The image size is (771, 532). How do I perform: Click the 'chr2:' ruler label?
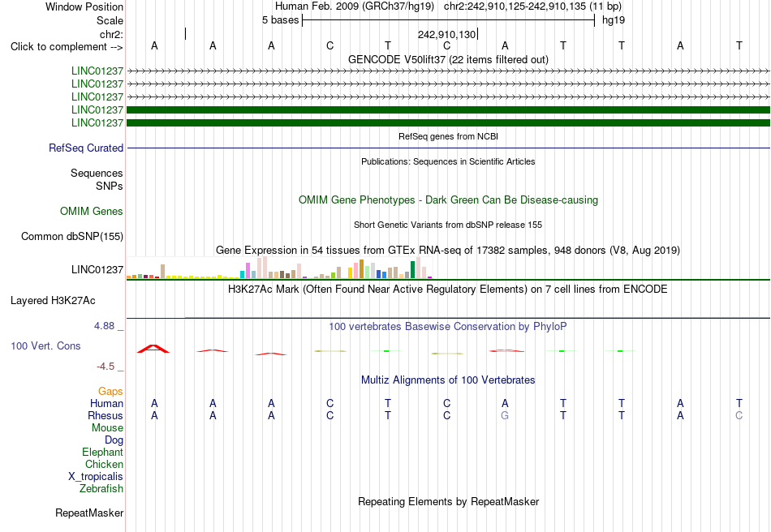[x=111, y=34]
